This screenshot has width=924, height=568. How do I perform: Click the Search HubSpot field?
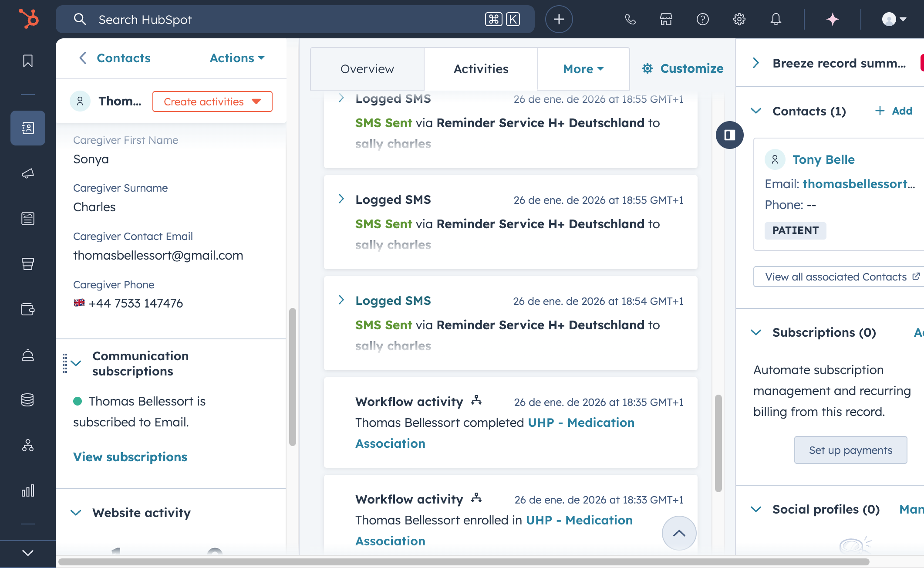tap(295, 19)
